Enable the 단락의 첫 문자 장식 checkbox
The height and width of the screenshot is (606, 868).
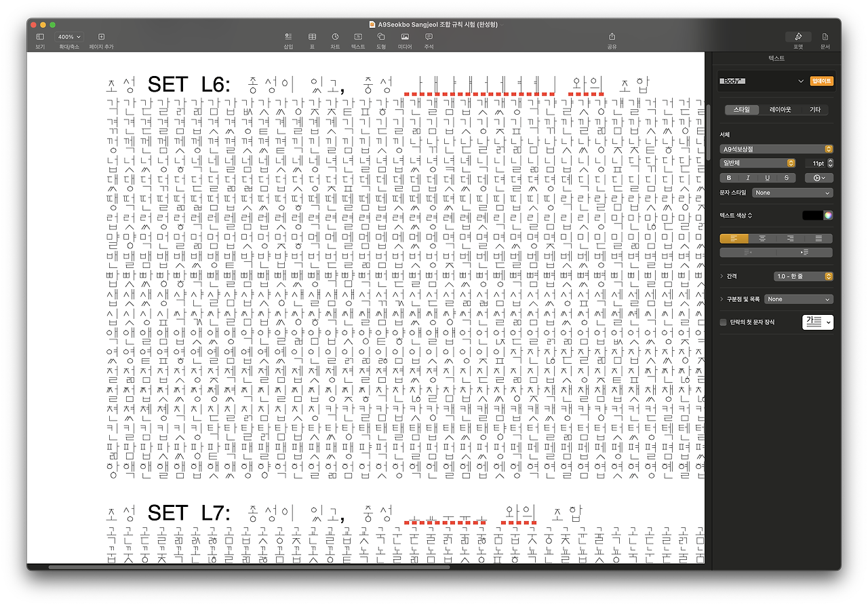point(723,322)
